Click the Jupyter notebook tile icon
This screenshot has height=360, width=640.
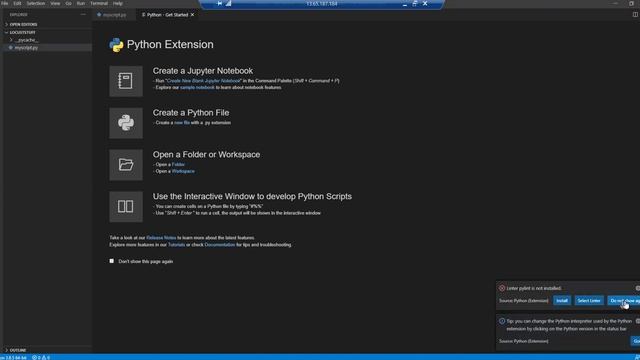(126, 81)
